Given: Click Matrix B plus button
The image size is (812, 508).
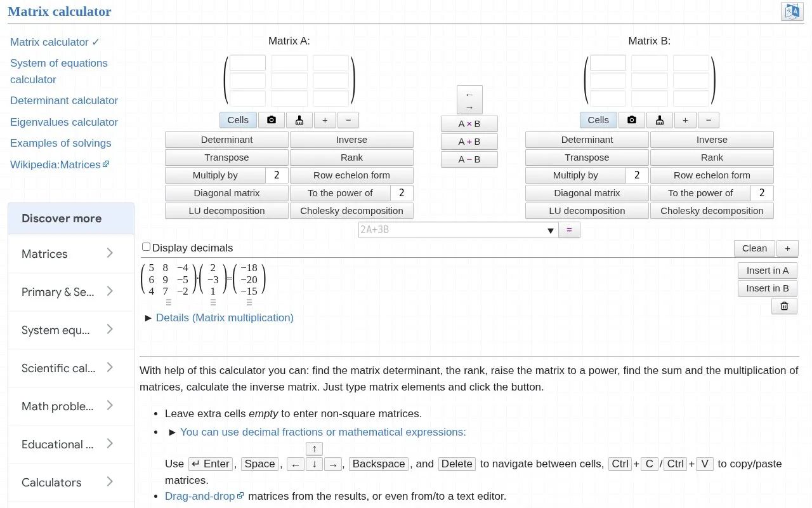Looking at the screenshot, I should [x=685, y=120].
